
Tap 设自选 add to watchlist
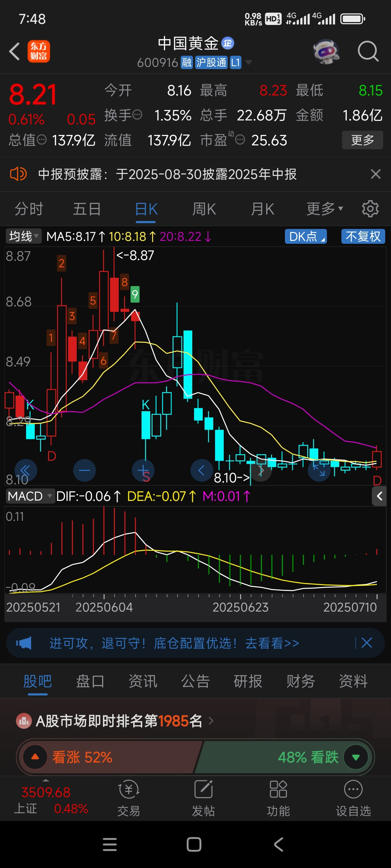tap(353, 799)
